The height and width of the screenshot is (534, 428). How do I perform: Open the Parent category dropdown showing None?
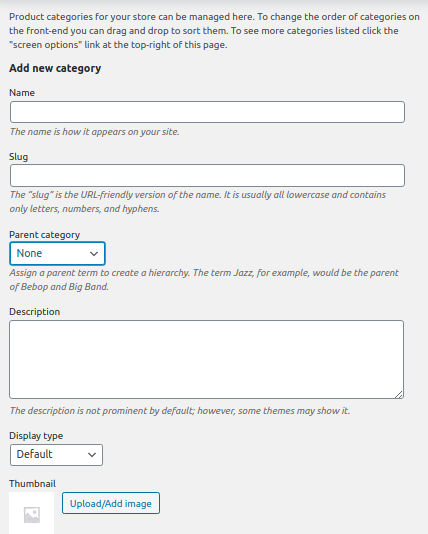click(x=58, y=253)
